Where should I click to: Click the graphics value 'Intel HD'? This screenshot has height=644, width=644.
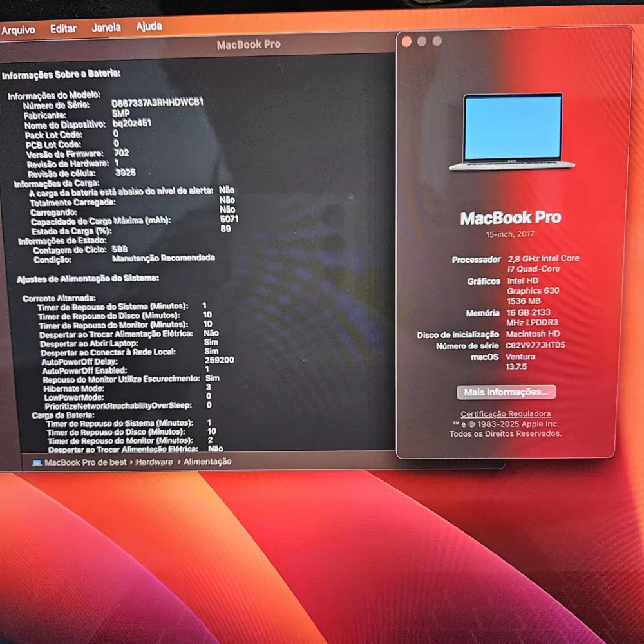coord(522,281)
